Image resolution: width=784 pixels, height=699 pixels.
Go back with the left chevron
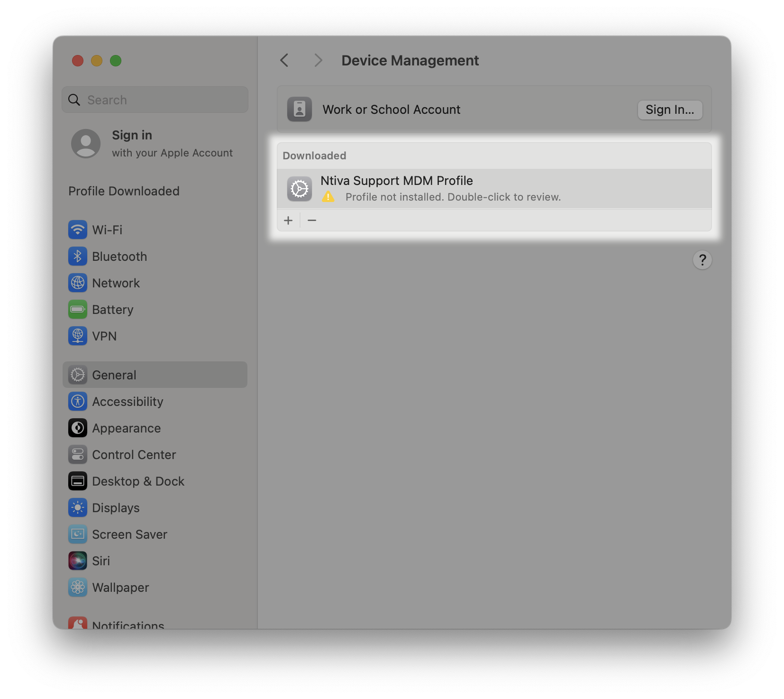(x=284, y=61)
